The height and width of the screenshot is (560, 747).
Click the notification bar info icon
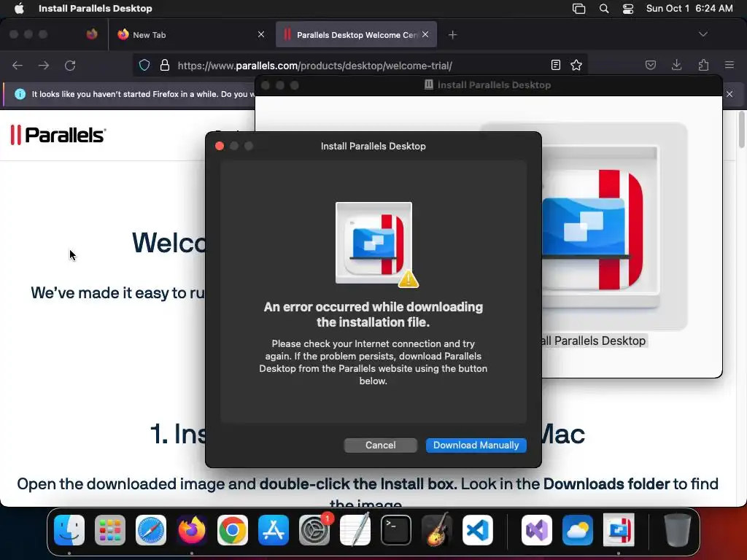tap(20, 94)
